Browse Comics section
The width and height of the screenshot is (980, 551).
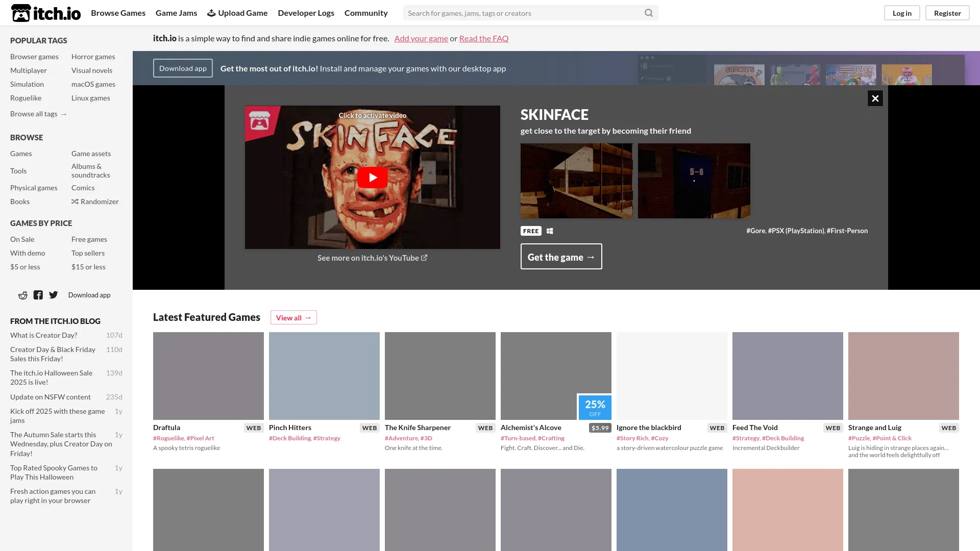(x=83, y=188)
